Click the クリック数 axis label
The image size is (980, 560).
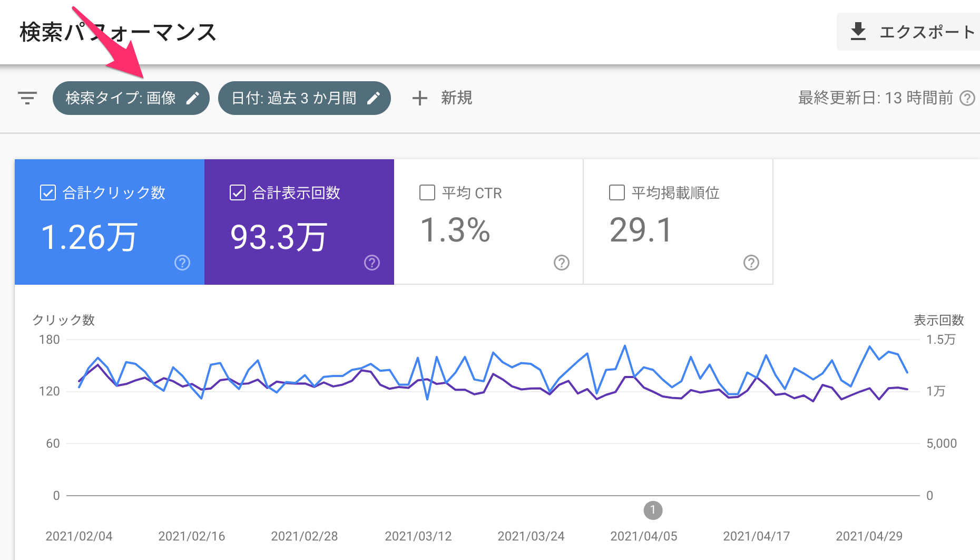(64, 320)
